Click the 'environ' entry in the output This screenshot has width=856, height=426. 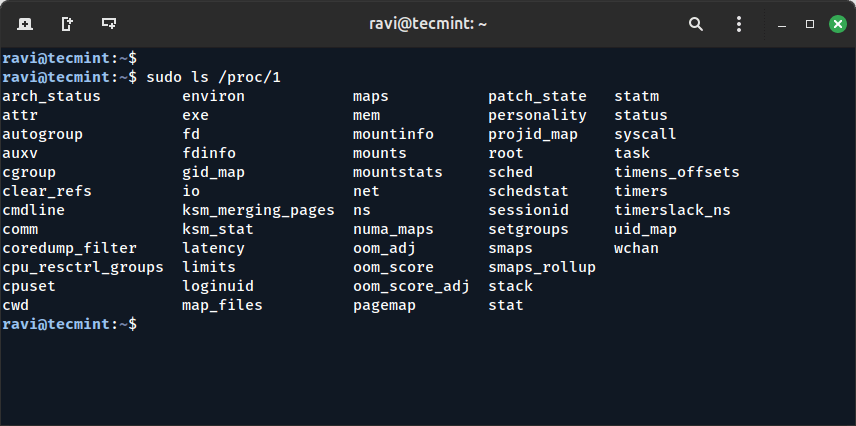coord(213,96)
